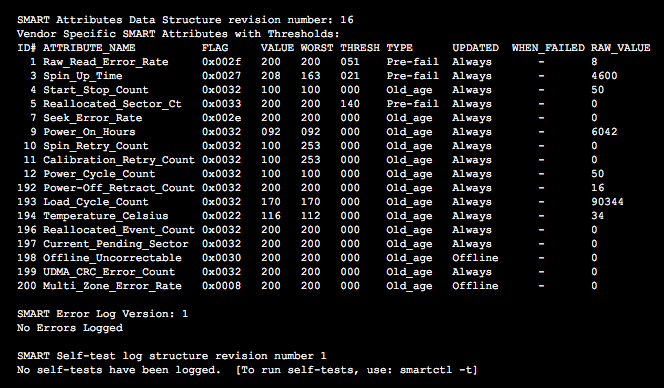The width and height of the screenshot is (664, 388).
Task: Click the Raw_Read_Error_Rate attribute name
Action: tap(105, 62)
